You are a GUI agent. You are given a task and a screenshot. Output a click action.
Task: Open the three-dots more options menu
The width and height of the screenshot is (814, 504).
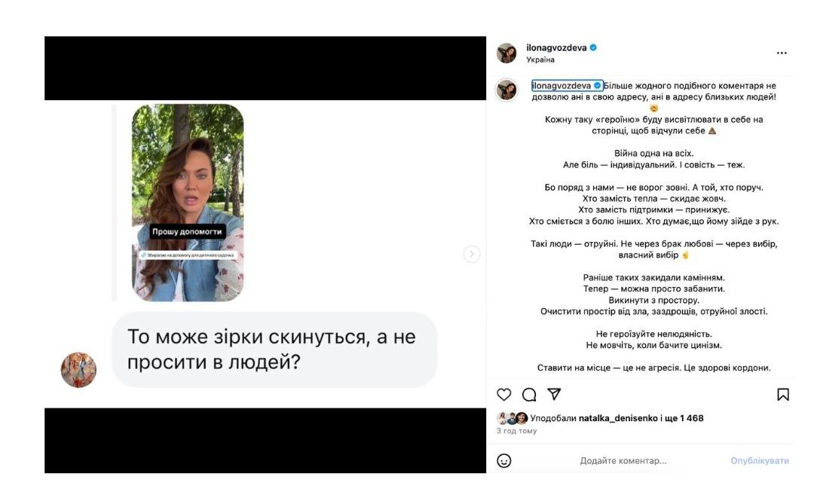tap(782, 53)
